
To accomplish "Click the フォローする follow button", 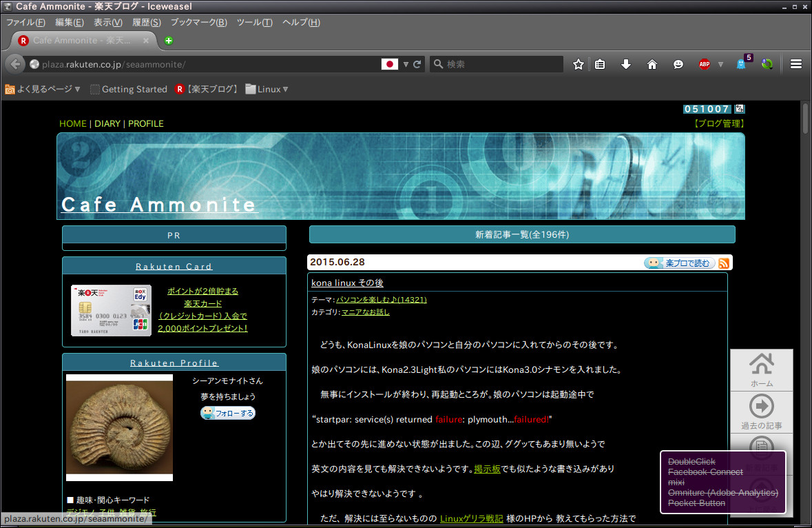I will pyautogui.click(x=228, y=414).
